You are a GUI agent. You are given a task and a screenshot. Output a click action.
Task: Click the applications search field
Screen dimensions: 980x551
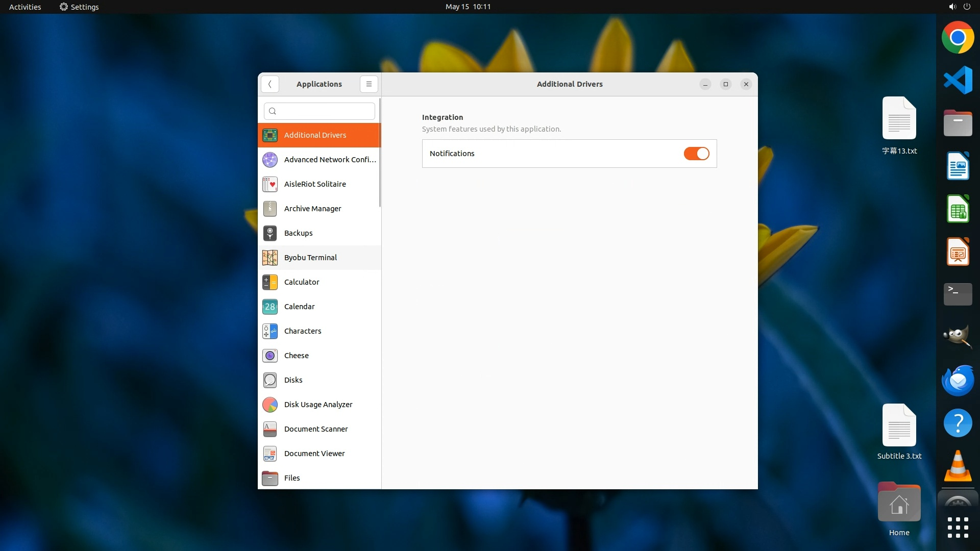click(320, 111)
